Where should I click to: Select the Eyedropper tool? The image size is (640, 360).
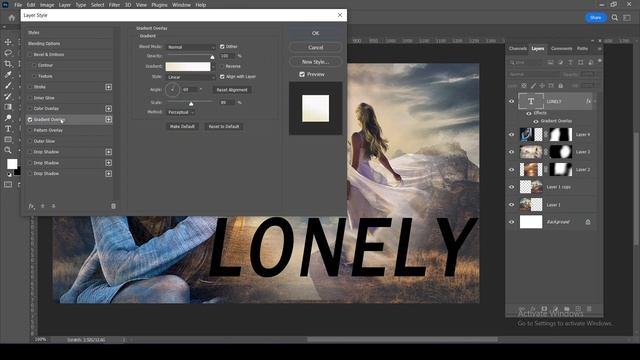(x=8, y=75)
